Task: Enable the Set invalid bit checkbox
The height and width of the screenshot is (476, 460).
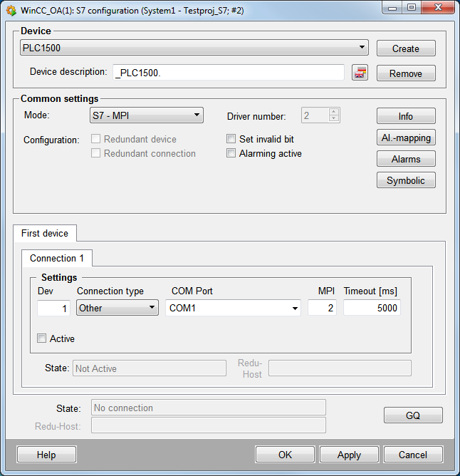Action: pyautogui.click(x=231, y=139)
